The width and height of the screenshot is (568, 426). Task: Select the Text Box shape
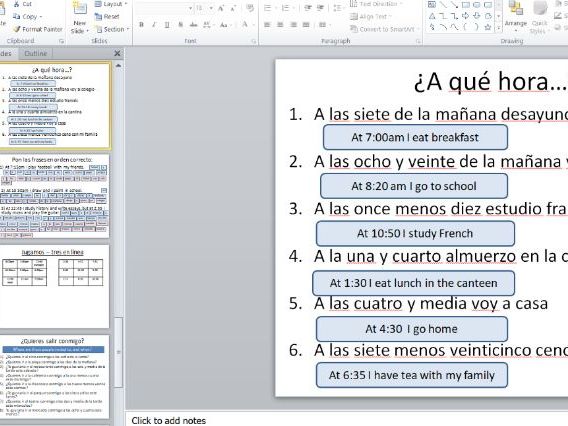(432, 4)
